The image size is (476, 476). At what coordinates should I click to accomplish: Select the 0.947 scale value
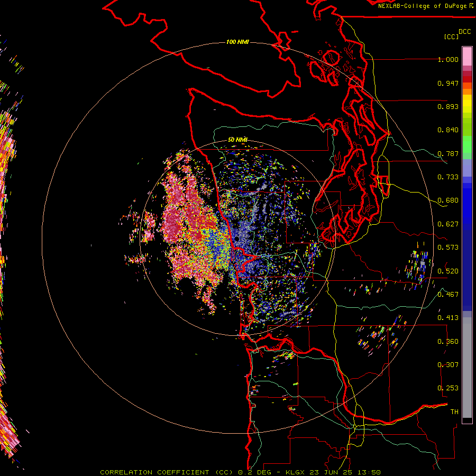tap(448, 83)
